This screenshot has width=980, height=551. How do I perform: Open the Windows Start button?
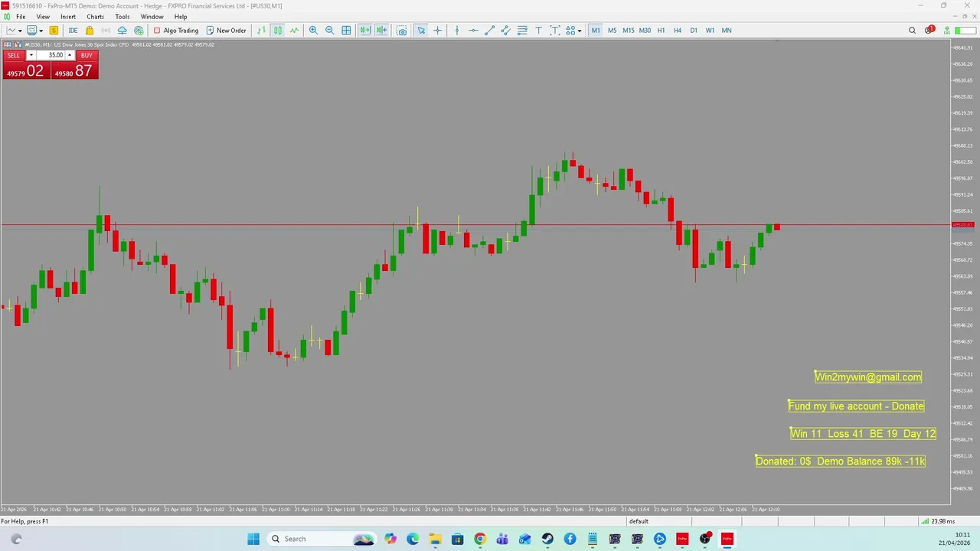point(253,539)
